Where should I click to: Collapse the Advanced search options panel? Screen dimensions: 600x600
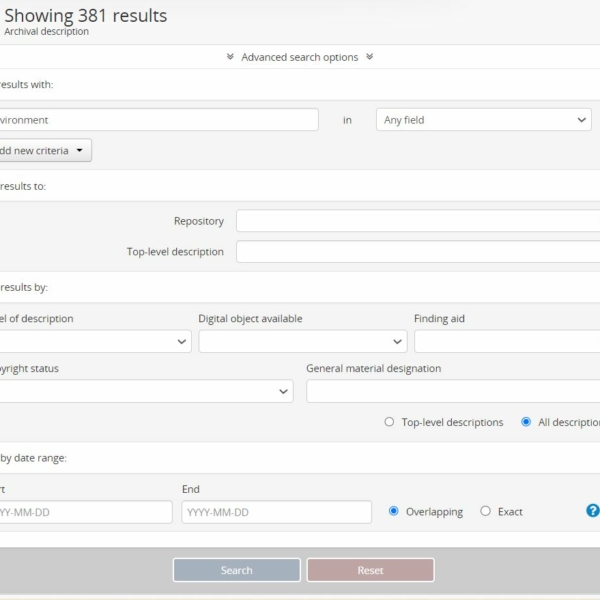point(299,57)
